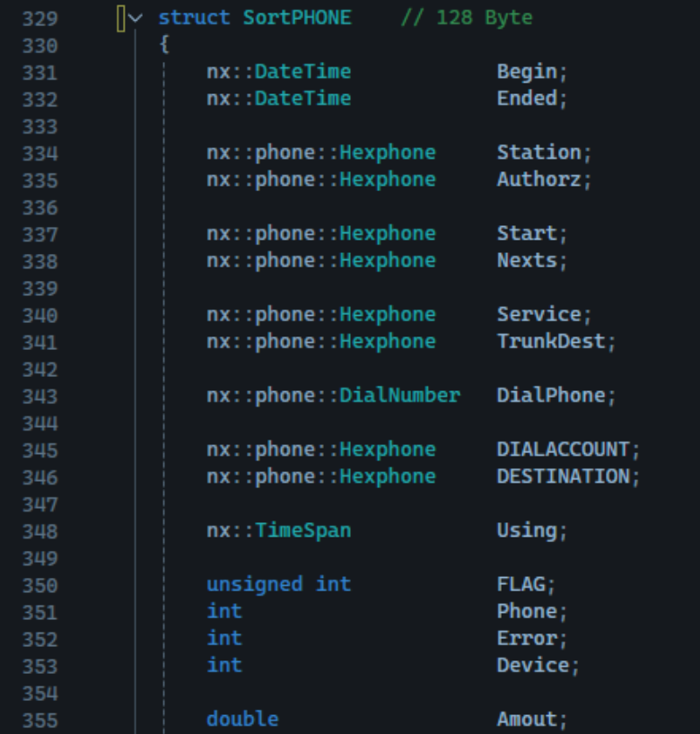Select line number 331 in gutter
Image resolution: width=700 pixels, height=734 pixels.
39,73
